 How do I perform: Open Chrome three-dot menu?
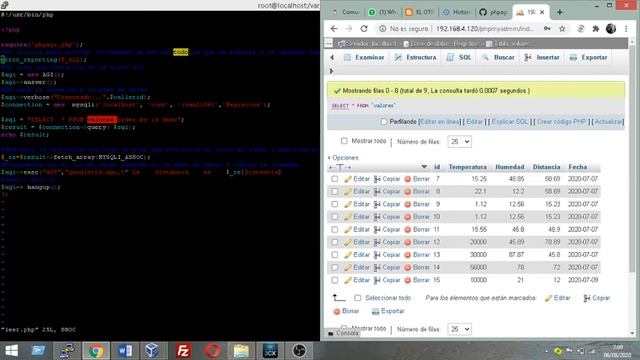click(x=626, y=29)
